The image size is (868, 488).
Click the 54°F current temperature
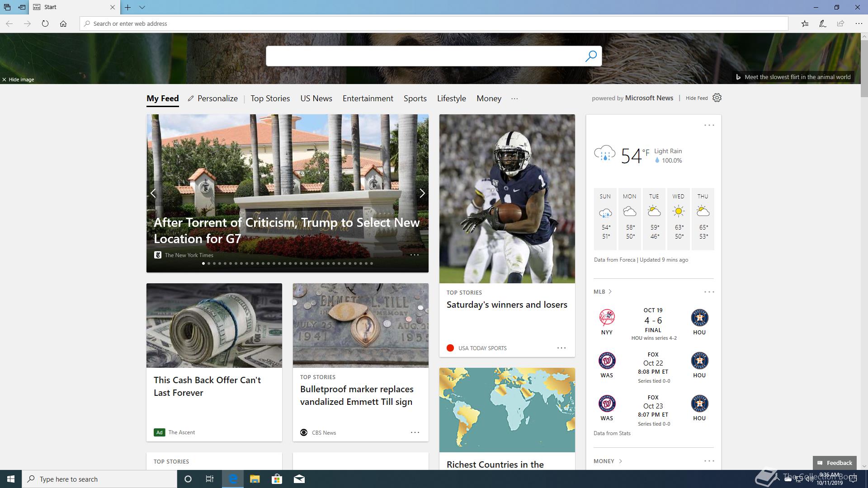pos(635,155)
